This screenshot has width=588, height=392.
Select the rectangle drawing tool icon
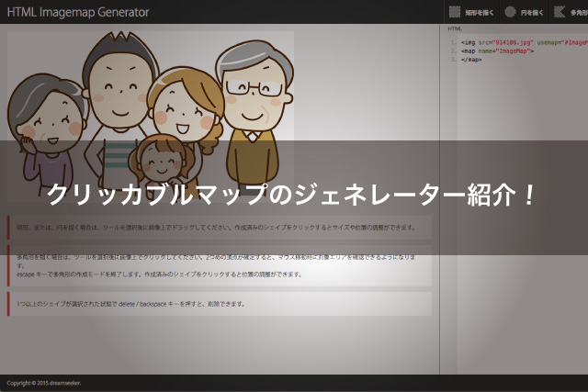tap(455, 12)
